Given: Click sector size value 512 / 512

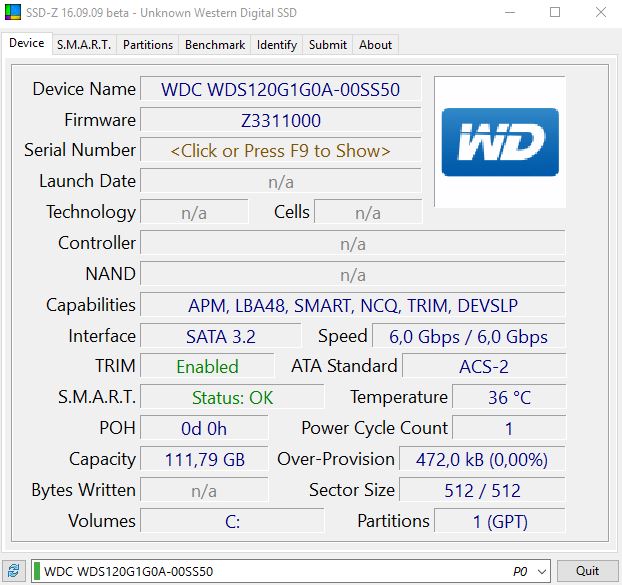Looking at the screenshot, I should click(x=482, y=490).
